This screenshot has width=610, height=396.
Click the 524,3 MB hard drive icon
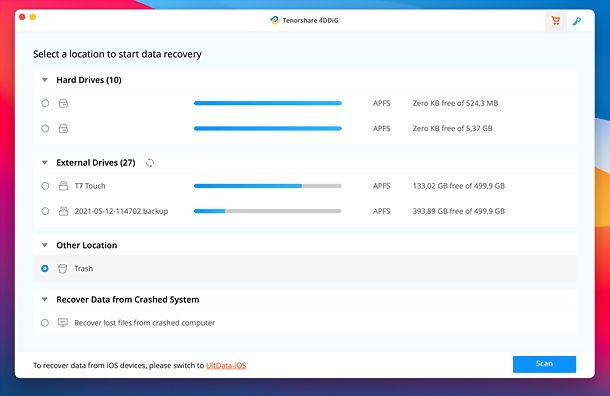(63, 103)
